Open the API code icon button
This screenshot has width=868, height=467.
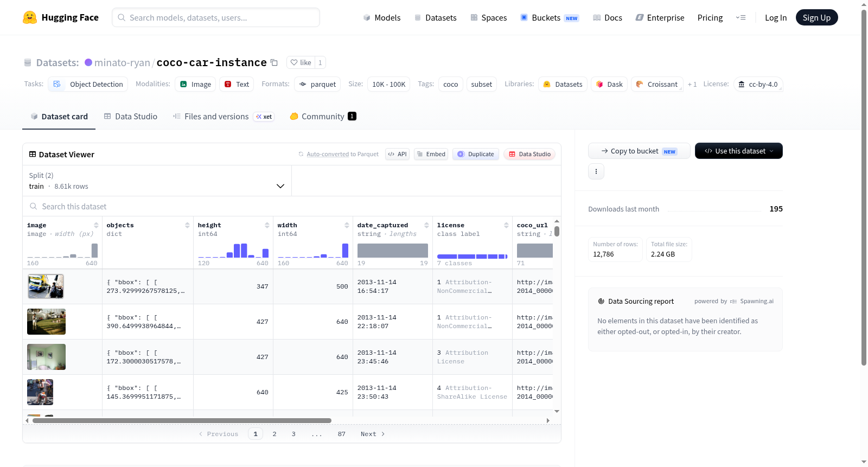pyautogui.click(x=397, y=154)
